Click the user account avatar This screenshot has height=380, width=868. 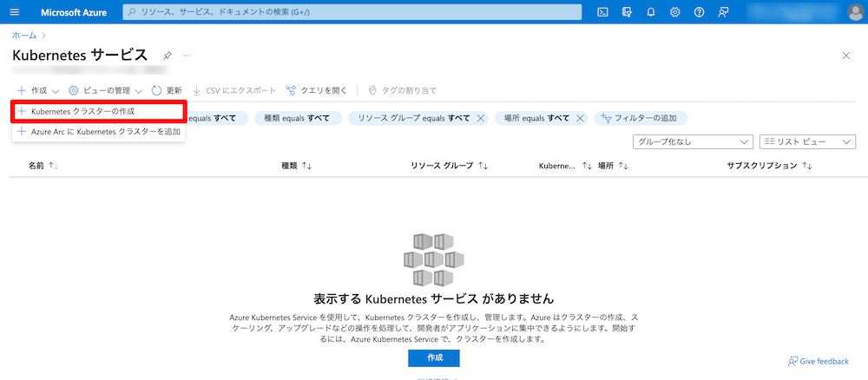click(x=854, y=12)
